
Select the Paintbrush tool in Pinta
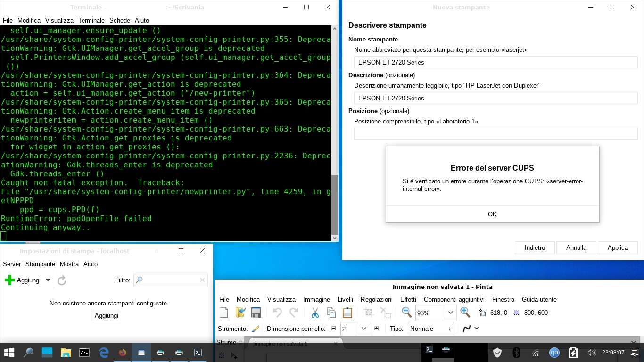(x=255, y=329)
